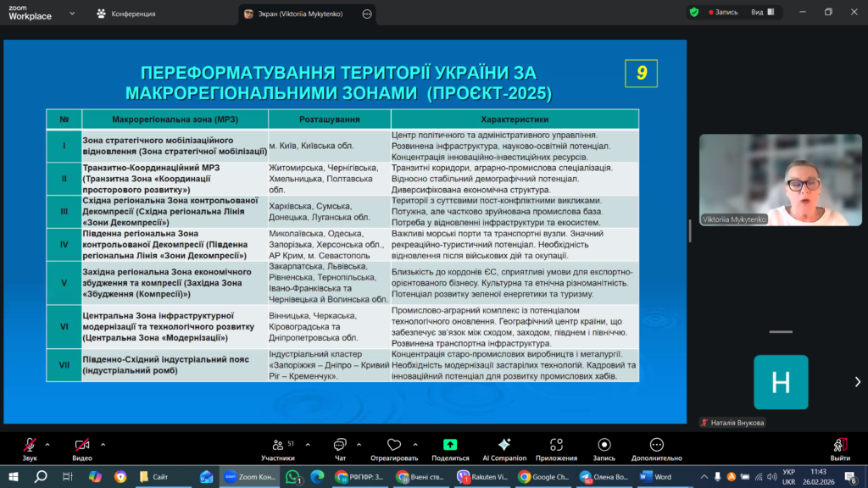Expand audio options arrow beside Звук

(47, 443)
